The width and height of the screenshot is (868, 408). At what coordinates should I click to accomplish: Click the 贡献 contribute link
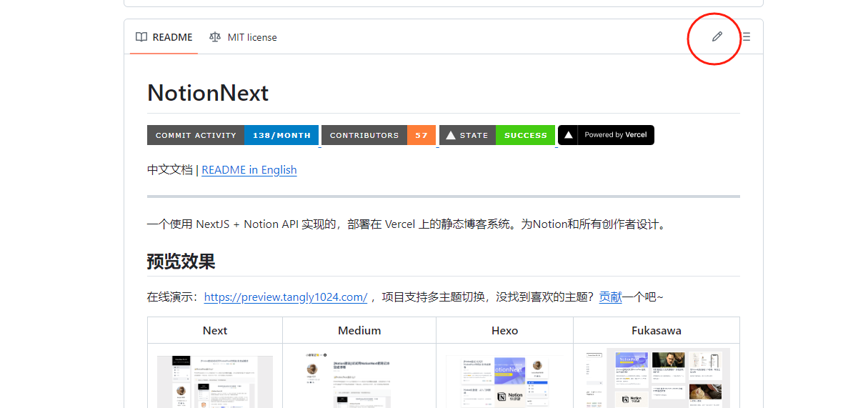tap(610, 297)
